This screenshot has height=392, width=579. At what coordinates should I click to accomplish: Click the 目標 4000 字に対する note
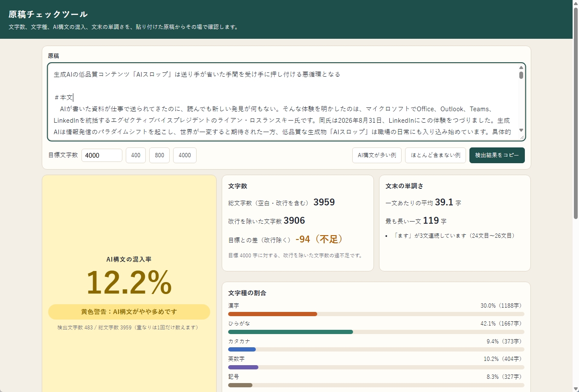296,256
